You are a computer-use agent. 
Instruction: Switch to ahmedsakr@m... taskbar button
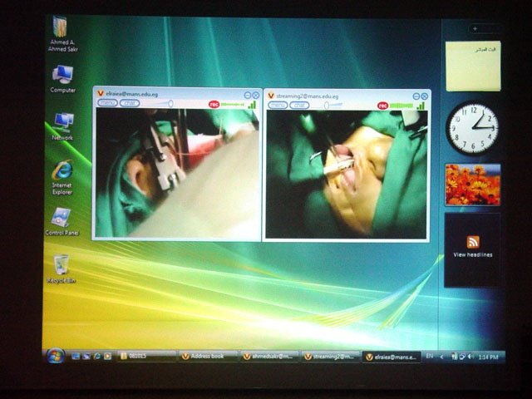point(269,357)
